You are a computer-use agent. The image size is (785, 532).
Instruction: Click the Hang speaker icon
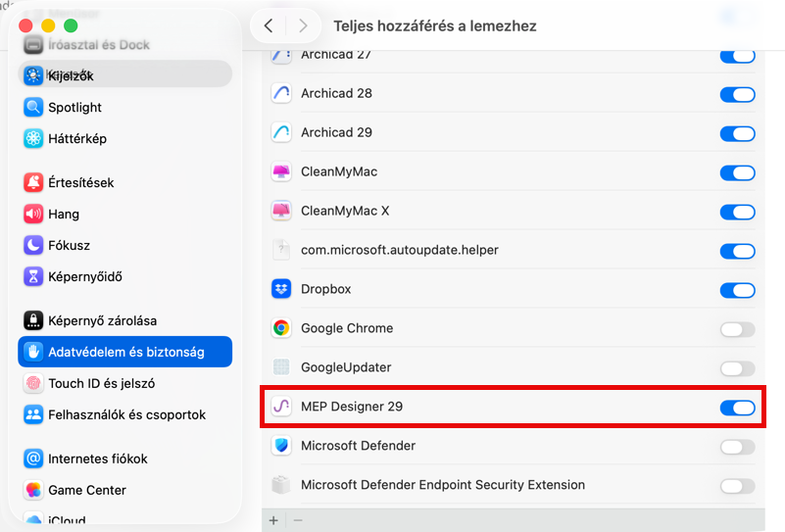point(33,215)
